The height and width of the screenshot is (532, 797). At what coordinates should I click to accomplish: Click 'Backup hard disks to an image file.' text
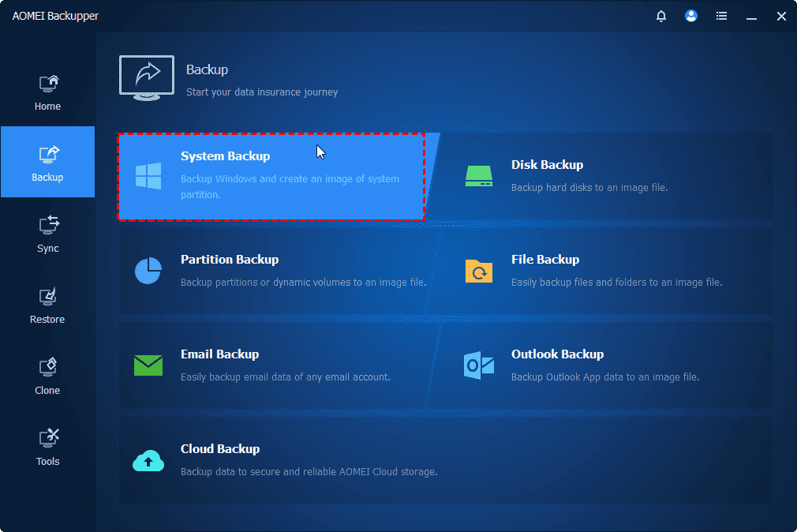pyautogui.click(x=589, y=188)
